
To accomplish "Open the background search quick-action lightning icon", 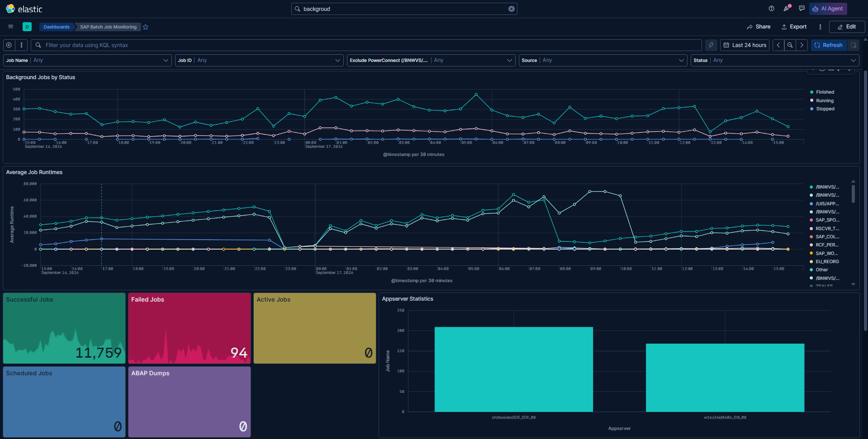I will click(711, 45).
